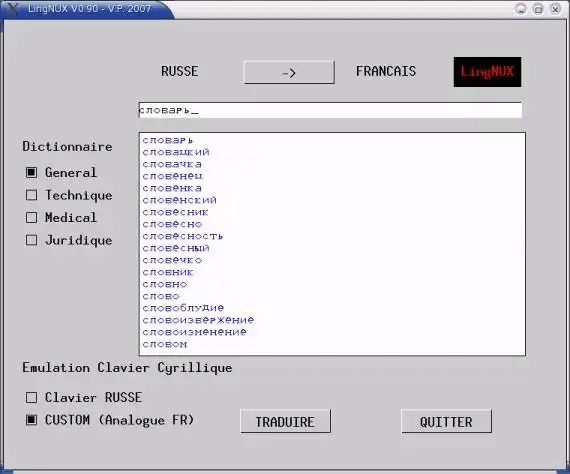This screenshot has height=474, width=570.
Task: Select словоизменение in the word list
Action: (x=194, y=332)
